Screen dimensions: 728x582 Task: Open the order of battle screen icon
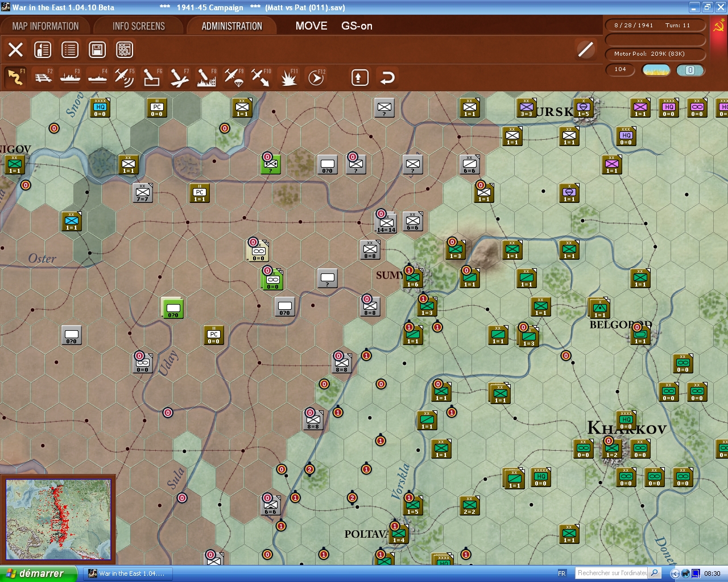[x=43, y=49]
